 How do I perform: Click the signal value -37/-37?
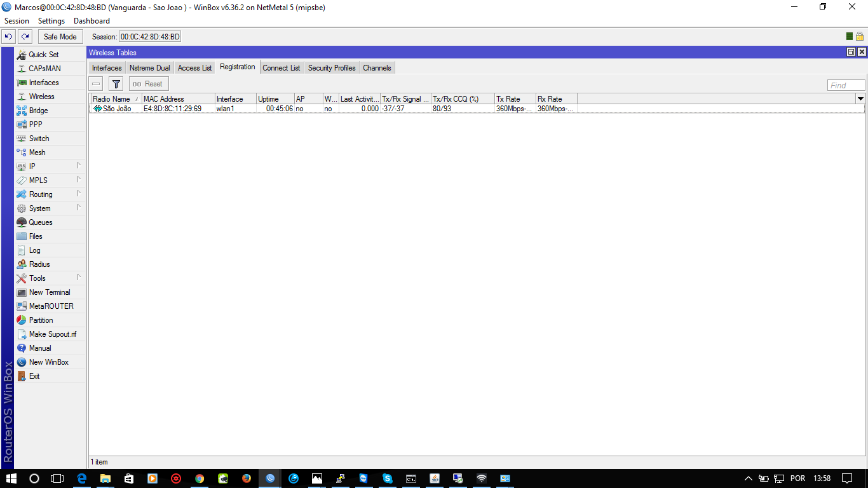coord(393,109)
